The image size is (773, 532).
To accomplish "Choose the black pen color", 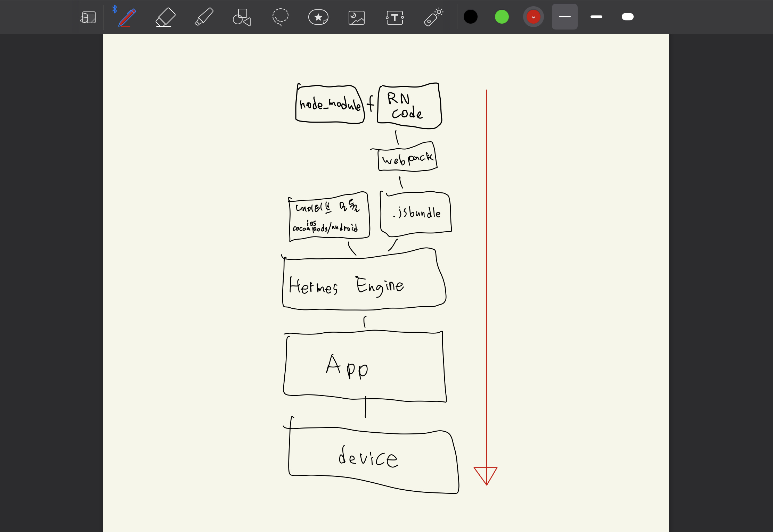I will click(470, 17).
